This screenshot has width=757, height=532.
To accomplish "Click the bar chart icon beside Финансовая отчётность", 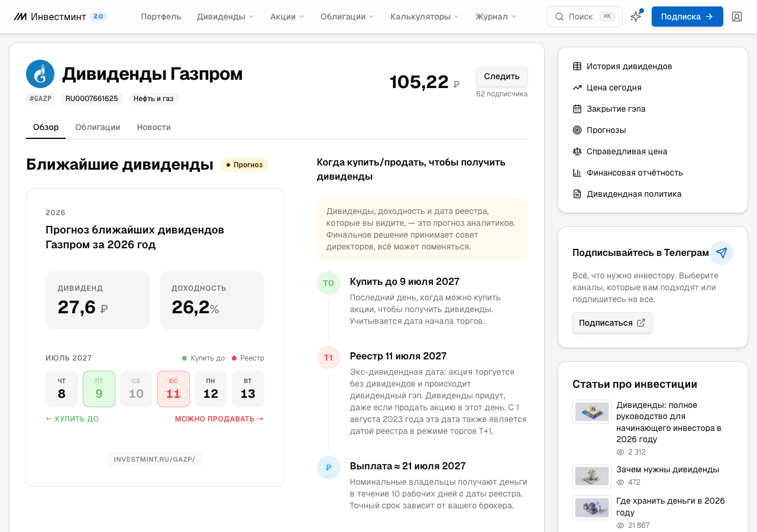I will tap(577, 173).
